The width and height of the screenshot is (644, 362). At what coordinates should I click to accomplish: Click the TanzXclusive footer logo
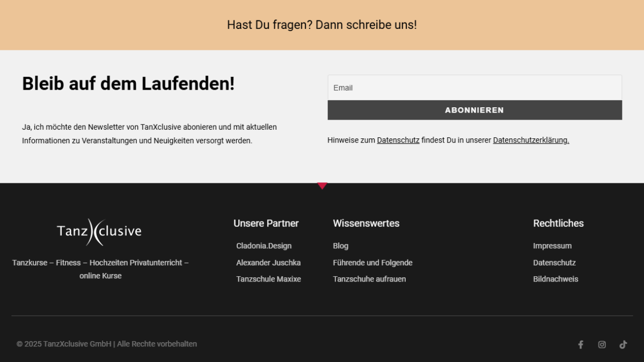click(100, 232)
